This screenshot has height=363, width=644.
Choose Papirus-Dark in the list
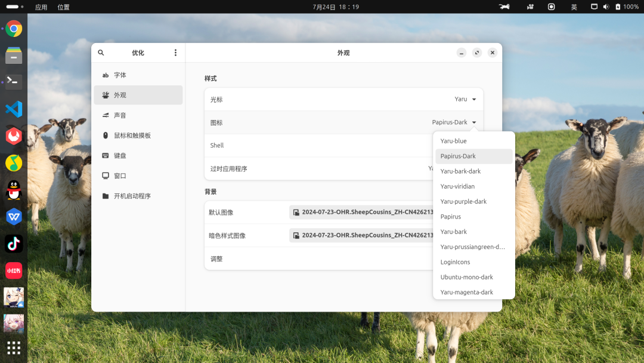point(474,156)
